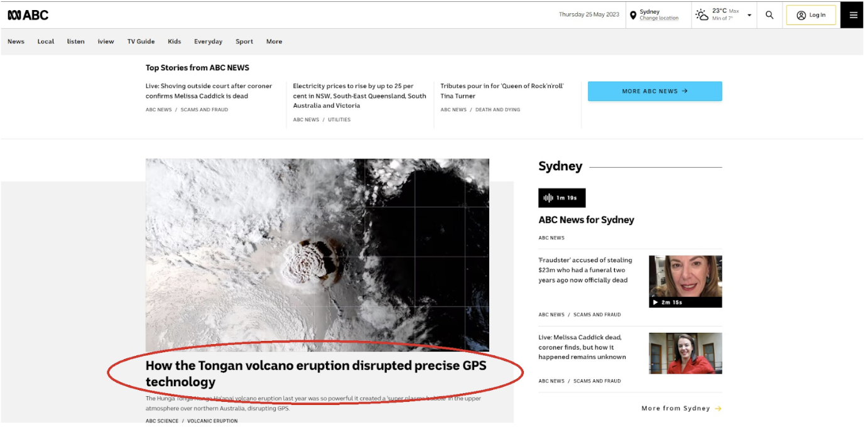Open the electricity prices rise story
The image size is (868, 437).
[x=359, y=95]
